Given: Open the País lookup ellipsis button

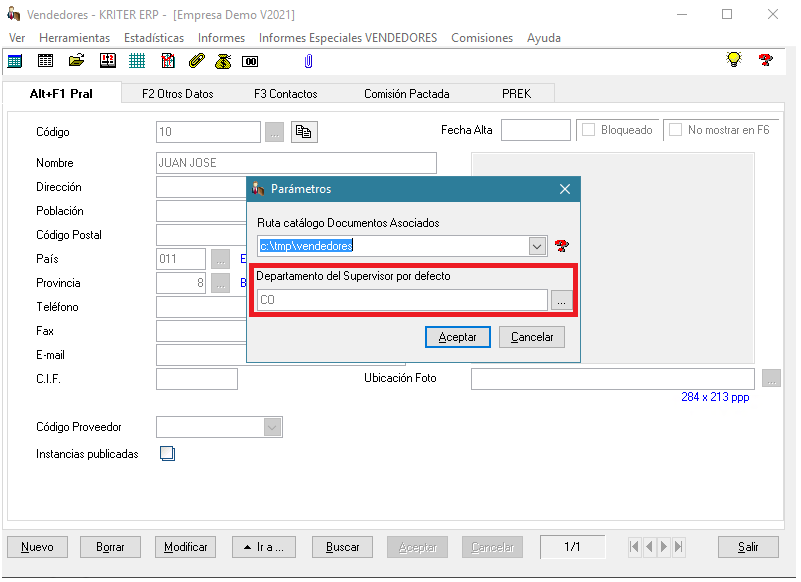Looking at the screenshot, I should (x=220, y=259).
